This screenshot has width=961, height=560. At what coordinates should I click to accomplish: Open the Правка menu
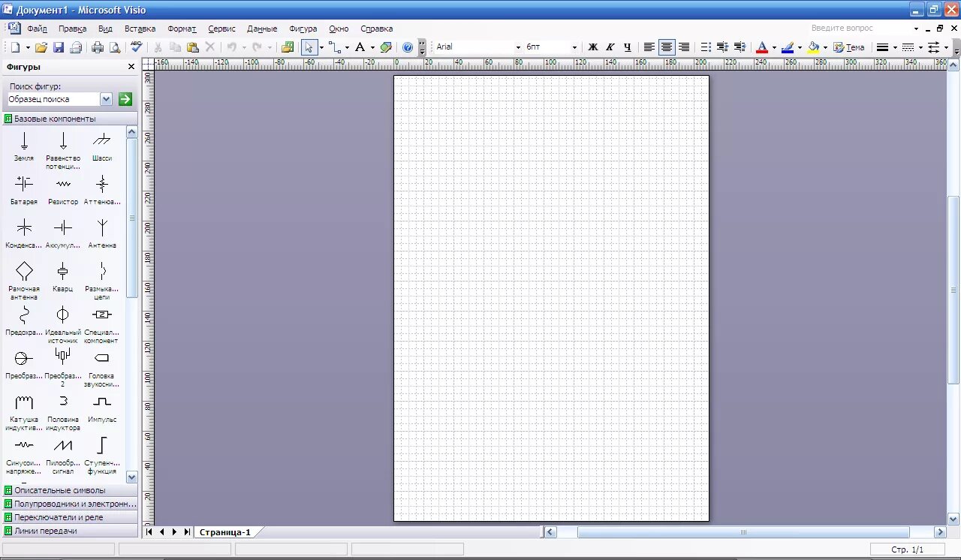tap(72, 29)
